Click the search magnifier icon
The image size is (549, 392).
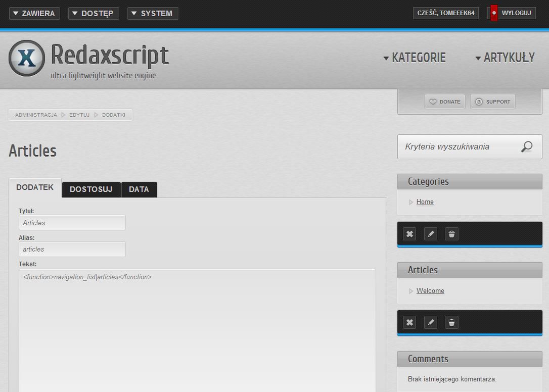[527, 146]
